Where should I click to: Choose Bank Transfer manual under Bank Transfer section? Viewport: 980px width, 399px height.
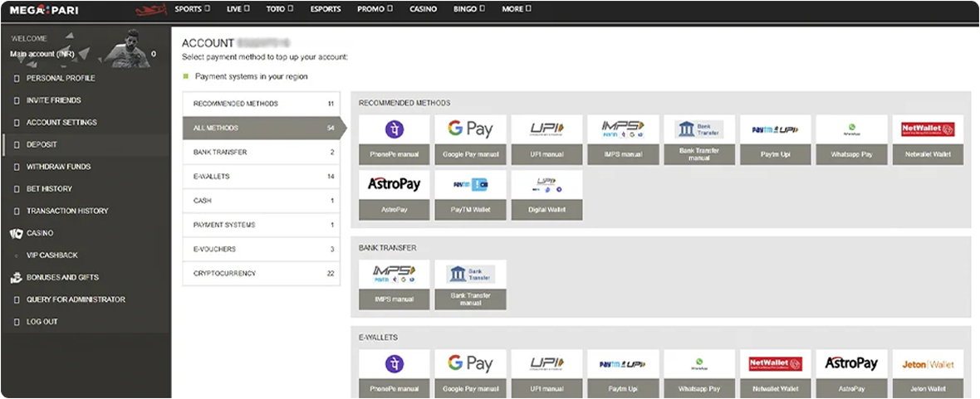coord(471,285)
